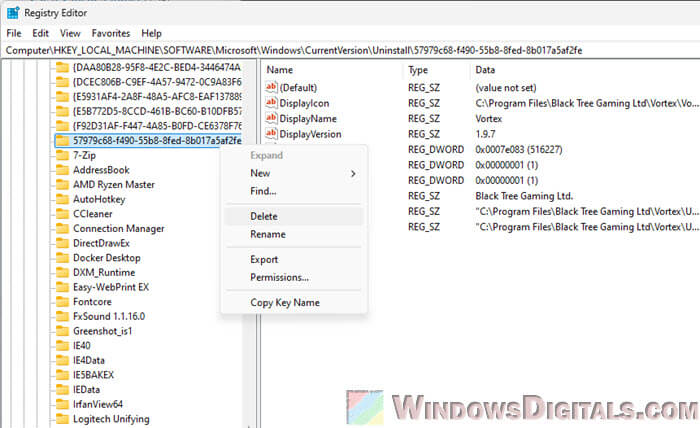This screenshot has height=428, width=700.
Task: Click the DirectDrawEx folder icon
Action: point(62,243)
